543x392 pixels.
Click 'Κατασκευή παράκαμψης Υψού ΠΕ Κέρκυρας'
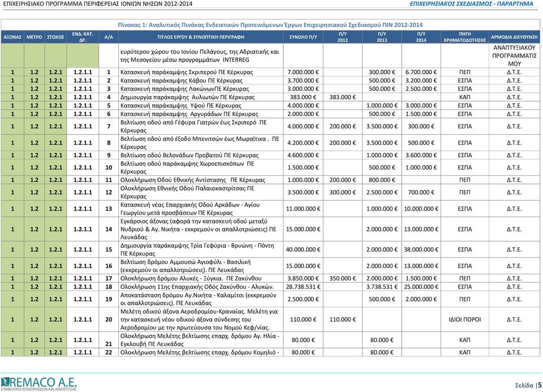tap(181, 106)
